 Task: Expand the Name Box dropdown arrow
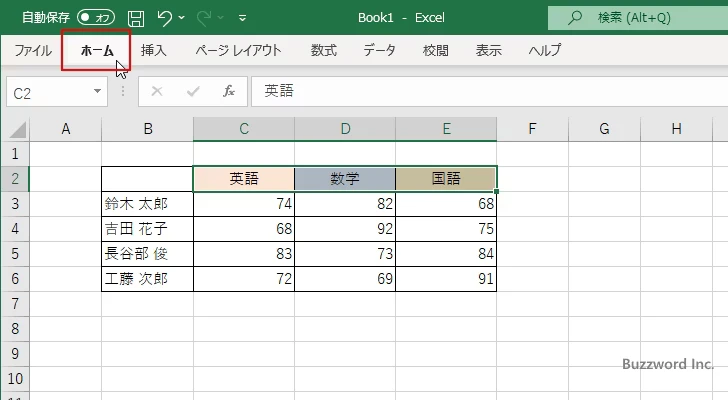pos(98,91)
